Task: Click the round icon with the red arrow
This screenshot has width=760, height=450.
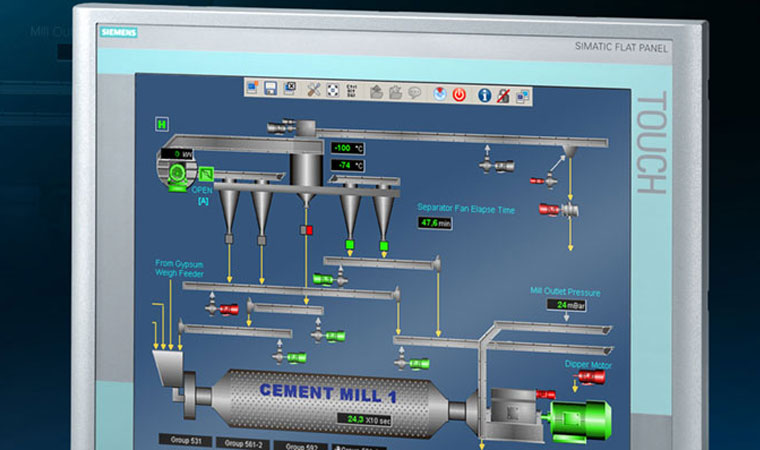Action: click(440, 94)
